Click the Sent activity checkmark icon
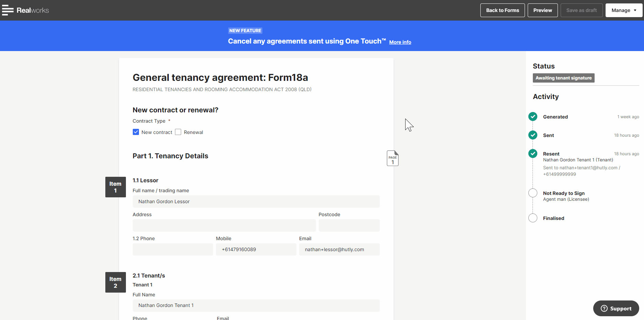The width and height of the screenshot is (644, 320). 532,135
